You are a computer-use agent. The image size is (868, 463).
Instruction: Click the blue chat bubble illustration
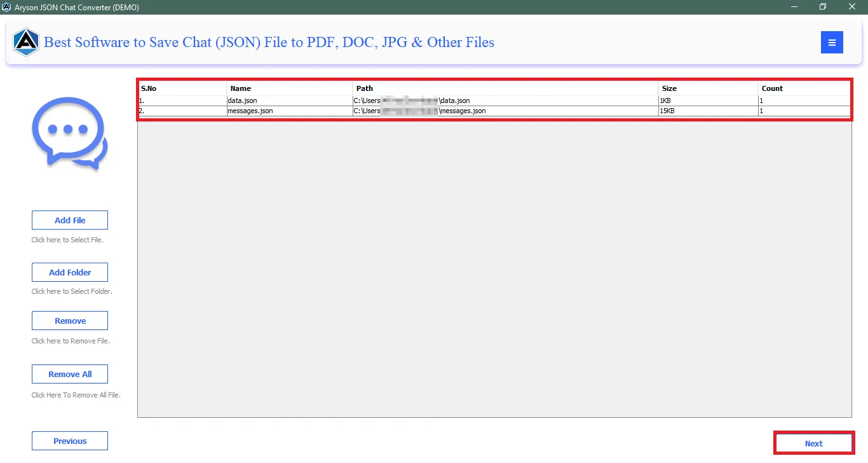tap(69, 132)
